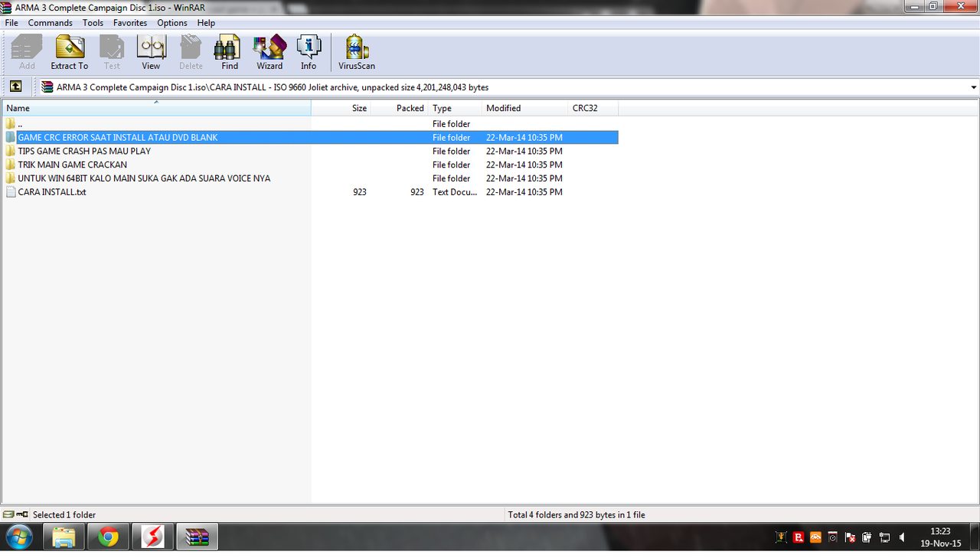Select TRIK MAIN GAME CRACKAN folder

click(310, 165)
